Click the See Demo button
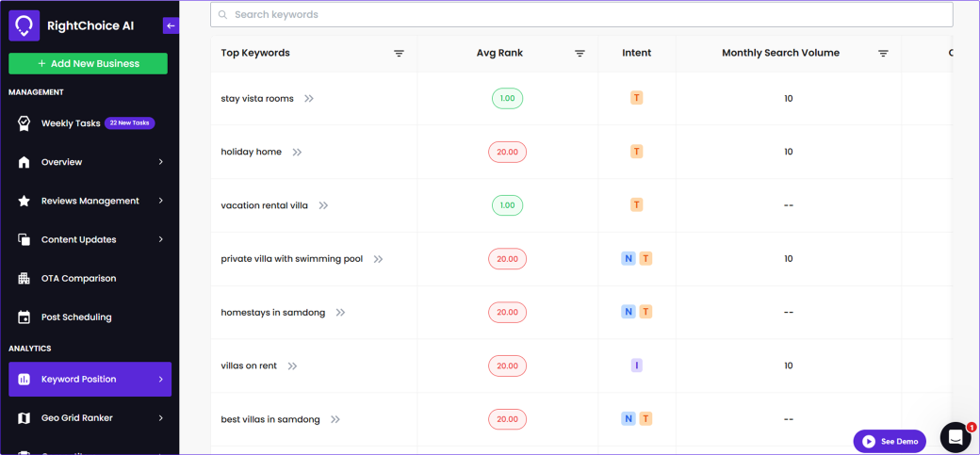The image size is (980, 455). click(890, 441)
